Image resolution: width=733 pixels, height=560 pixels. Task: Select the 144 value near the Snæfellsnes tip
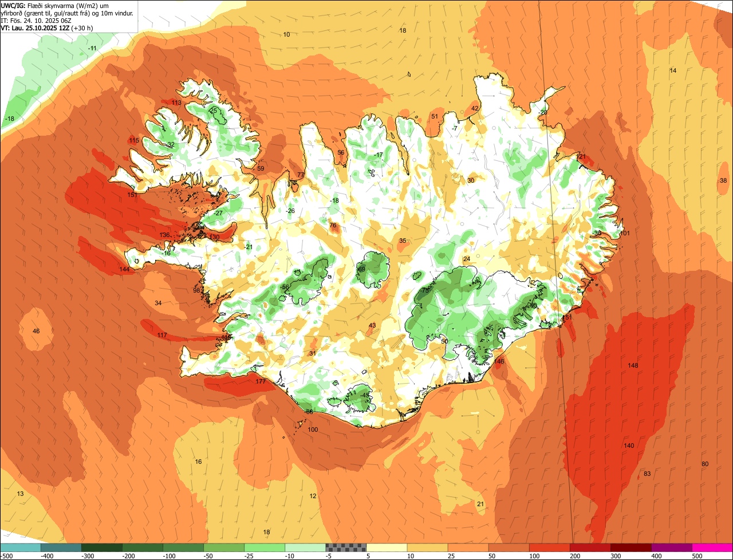124,269
